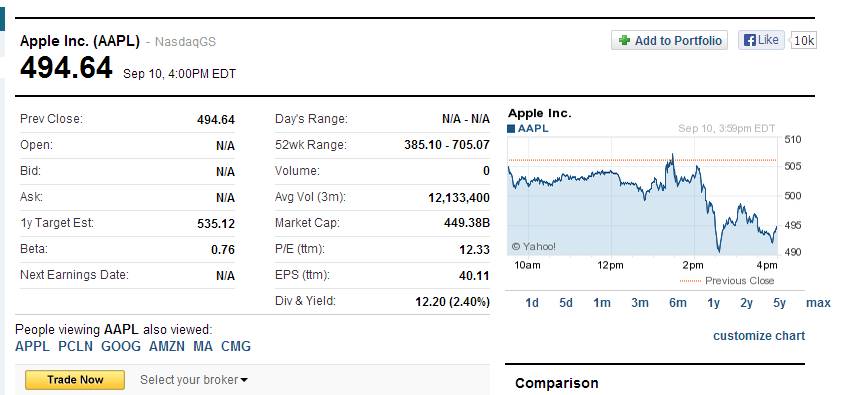Click the 10k likes count bubble
Viewport: 846px width, 395px height.
pyautogui.click(x=803, y=40)
